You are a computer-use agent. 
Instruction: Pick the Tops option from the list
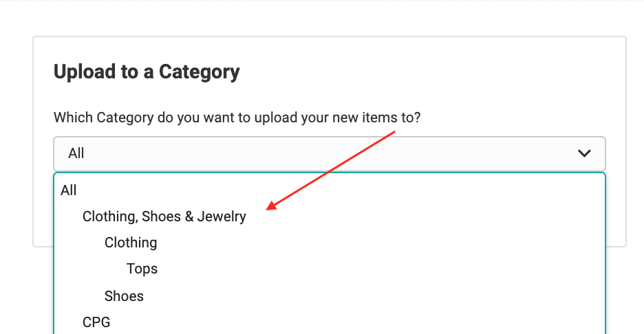pyautogui.click(x=142, y=269)
